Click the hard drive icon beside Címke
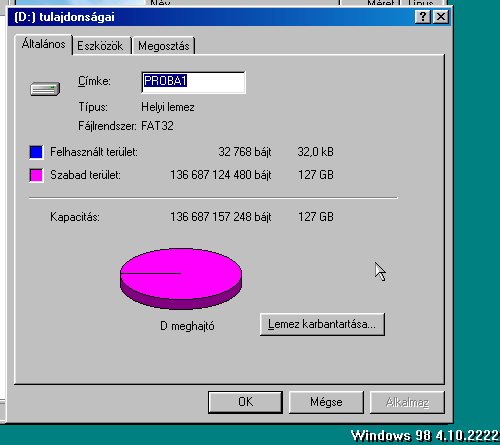The height and width of the screenshot is (445, 500). [45, 89]
